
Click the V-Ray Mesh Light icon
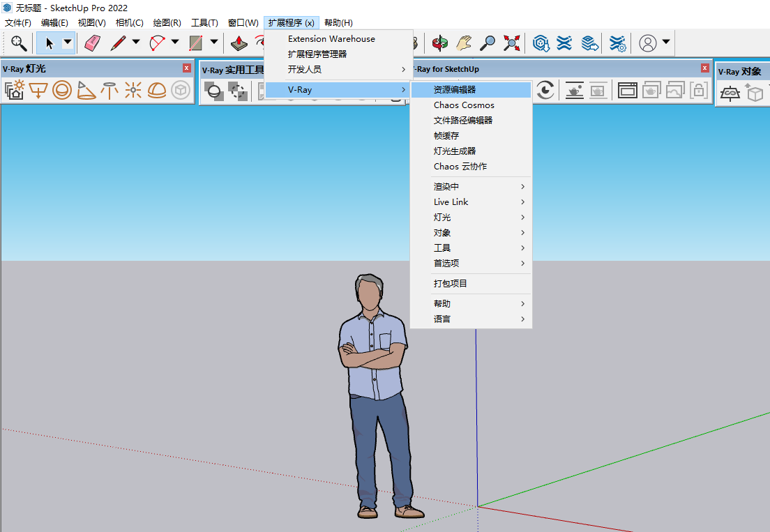(x=181, y=91)
